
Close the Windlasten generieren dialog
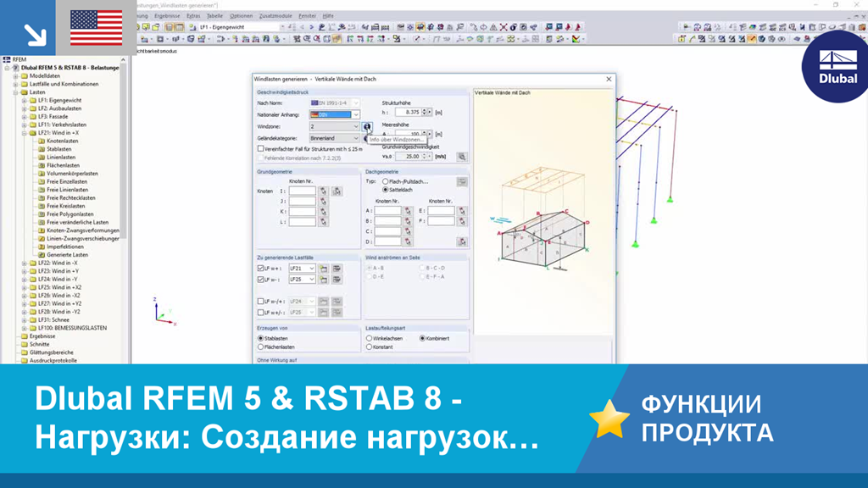(609, 79)
